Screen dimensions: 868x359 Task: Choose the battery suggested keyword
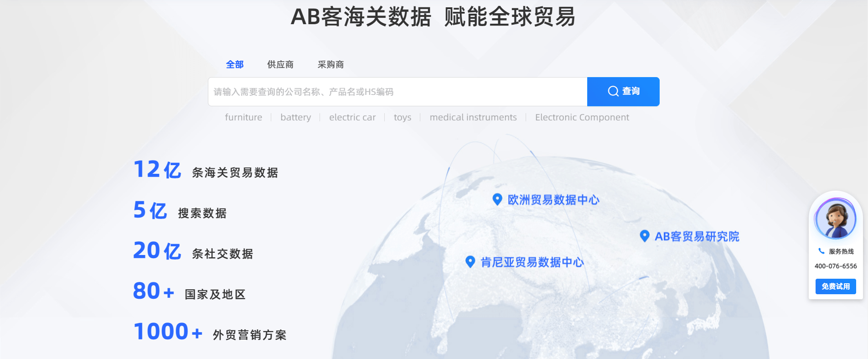pos(296,117)
